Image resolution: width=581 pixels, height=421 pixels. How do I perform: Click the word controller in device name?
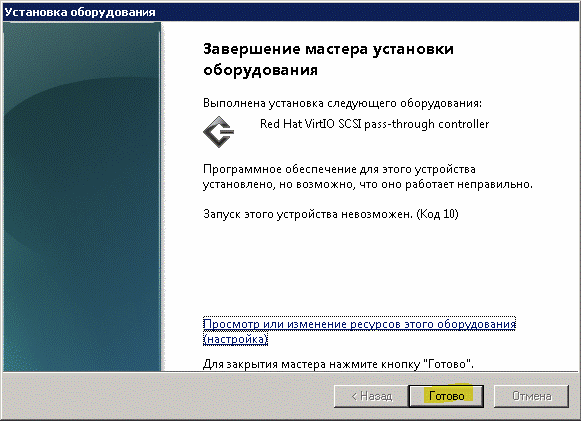tap(464, 124)
